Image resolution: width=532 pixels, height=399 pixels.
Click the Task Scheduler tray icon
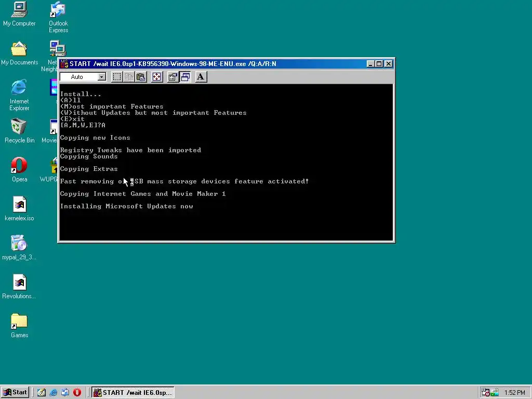tap(486, 393)
